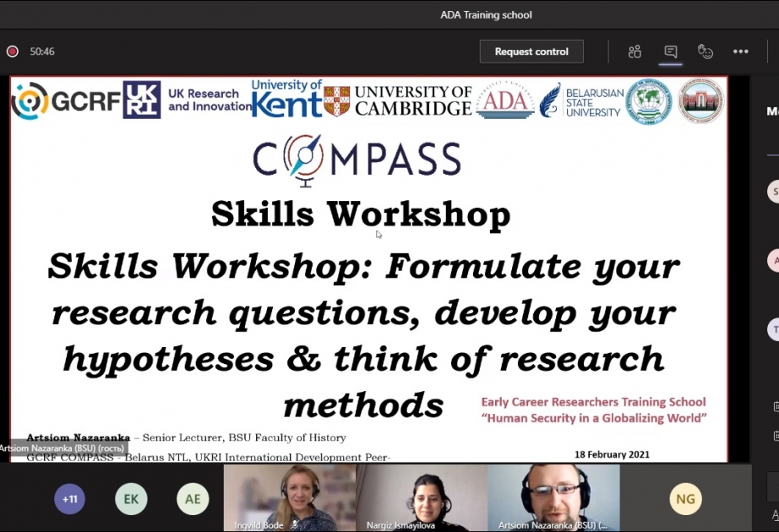Open raise hand and reactions icon
This screenshot has height=532, width=779.
tap(705, 52)
